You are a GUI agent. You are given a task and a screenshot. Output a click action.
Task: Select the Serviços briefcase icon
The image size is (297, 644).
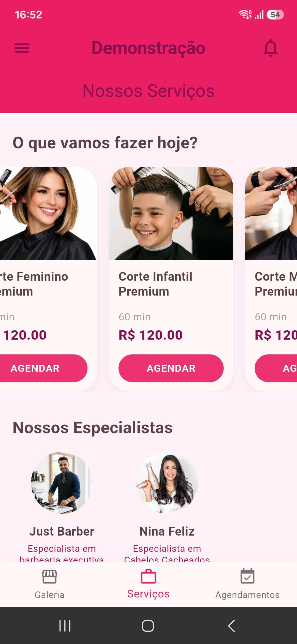click(x=148, y=576)
